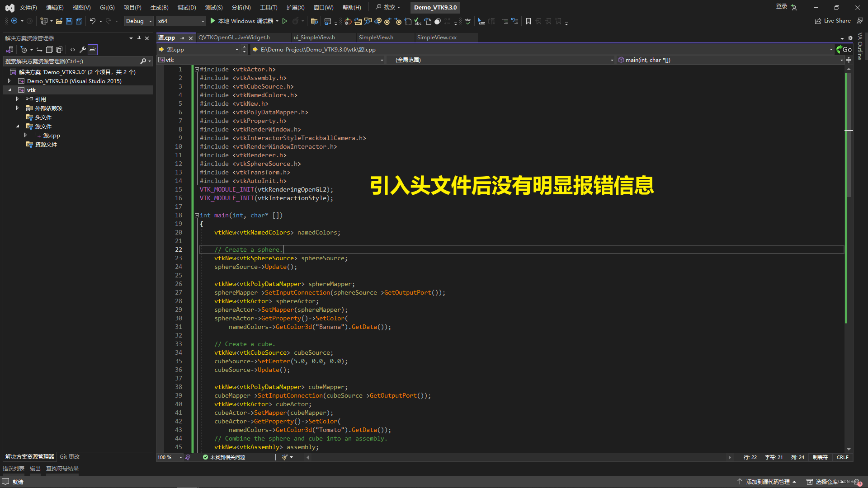Sync Solution Explorer with the active document

point(40,50)
